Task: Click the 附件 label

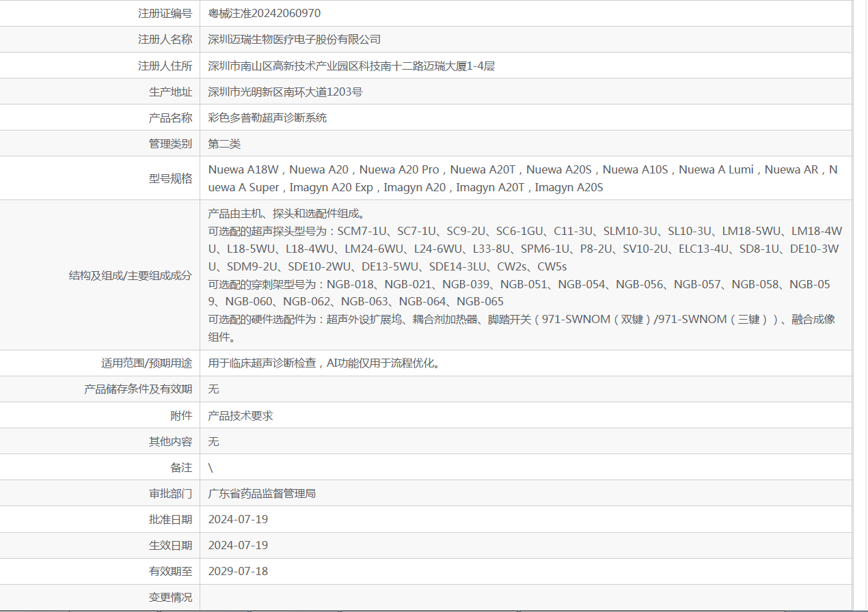Action: pos(181,415)
